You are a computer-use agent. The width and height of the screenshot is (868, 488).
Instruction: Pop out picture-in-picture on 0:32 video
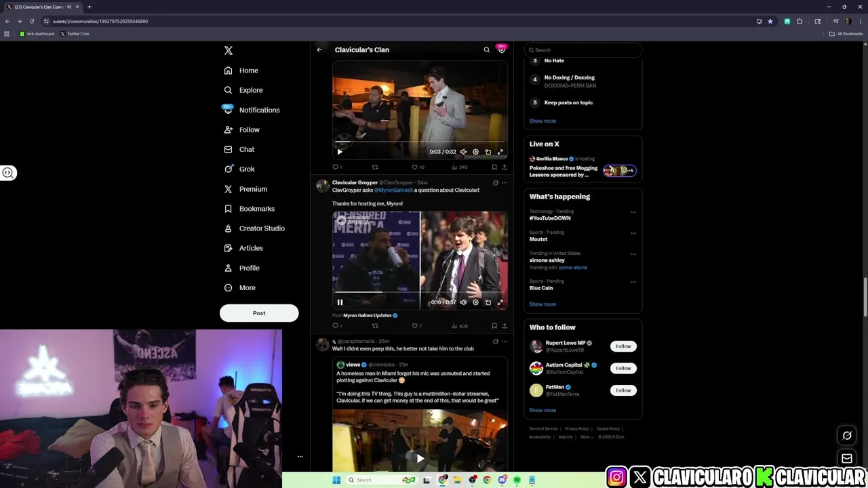point(488,152)
